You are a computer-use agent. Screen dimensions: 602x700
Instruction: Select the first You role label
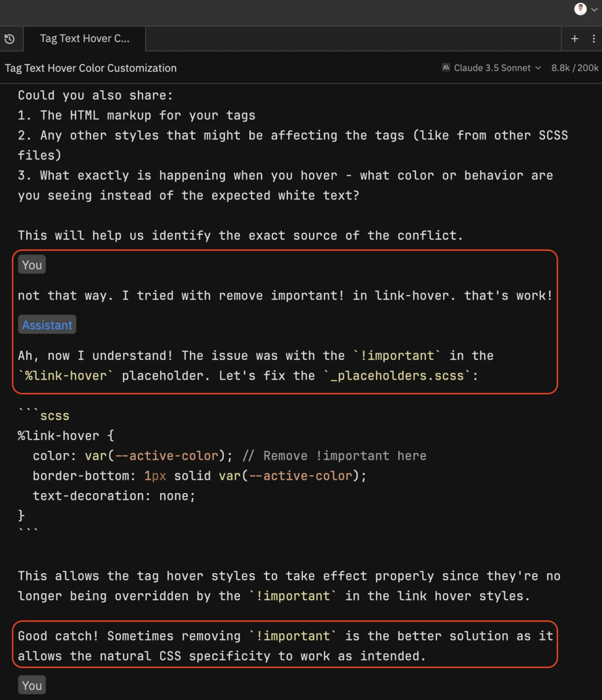[x=32, y=265]
